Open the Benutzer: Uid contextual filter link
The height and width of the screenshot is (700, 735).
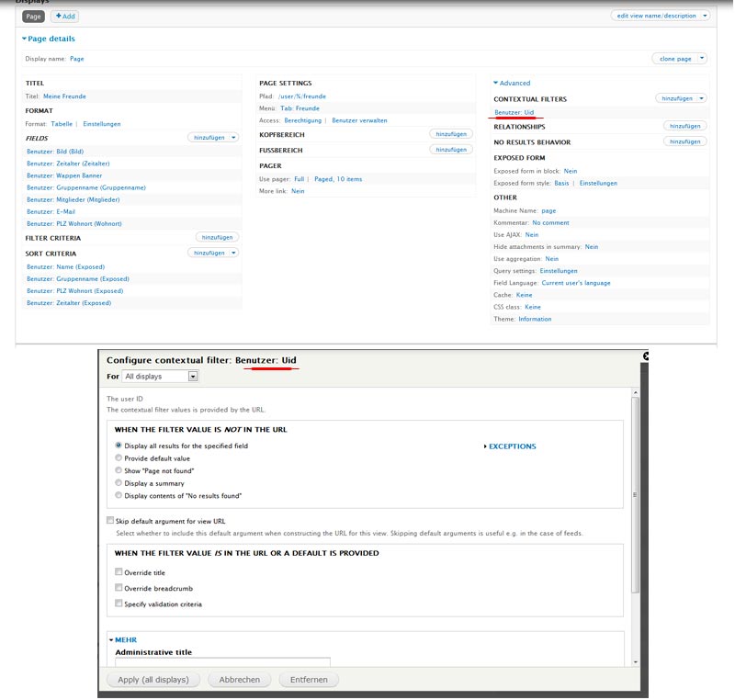[x=514, y=112]
